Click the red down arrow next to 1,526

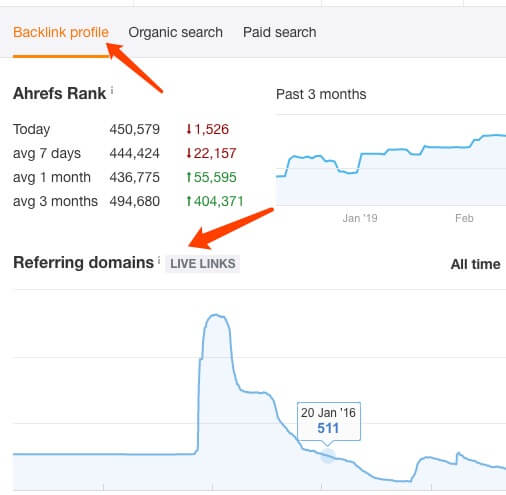pos(189,129)
